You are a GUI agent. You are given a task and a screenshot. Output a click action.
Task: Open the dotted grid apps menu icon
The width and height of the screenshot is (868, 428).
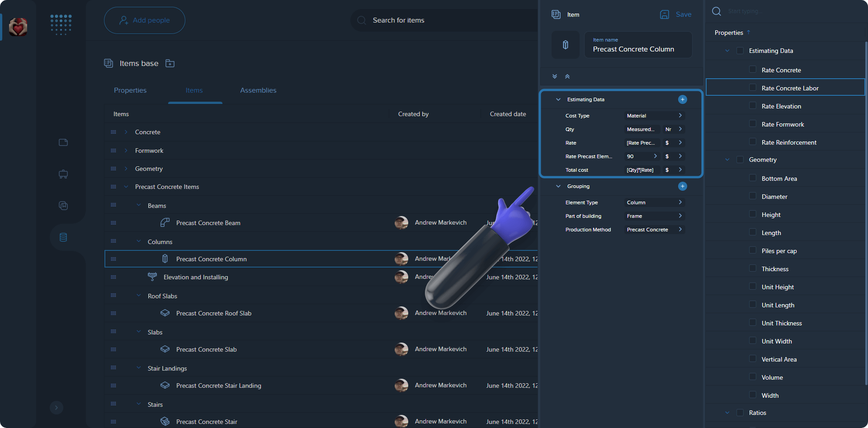61,24
